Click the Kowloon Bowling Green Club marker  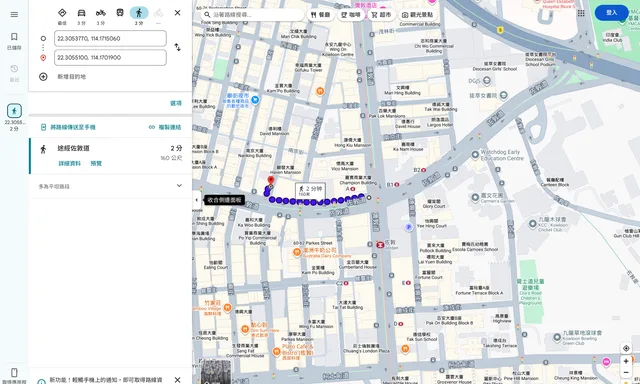pos(557,337)
